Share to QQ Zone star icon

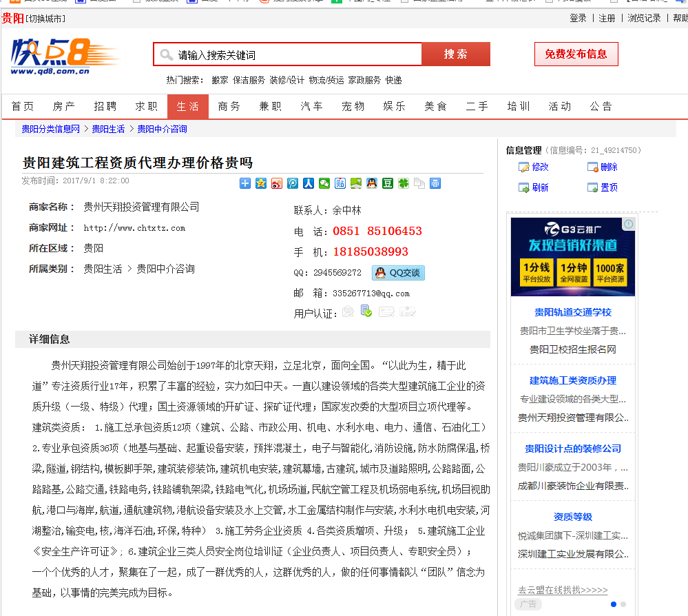(x=261, y=183)
